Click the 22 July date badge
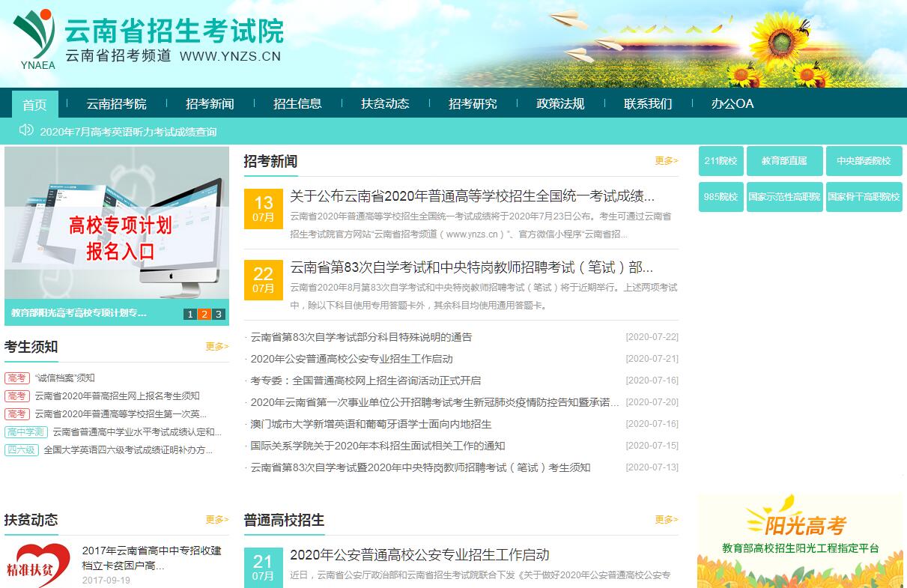Screen dimensions: 907x588 click(x=263, y=279)
